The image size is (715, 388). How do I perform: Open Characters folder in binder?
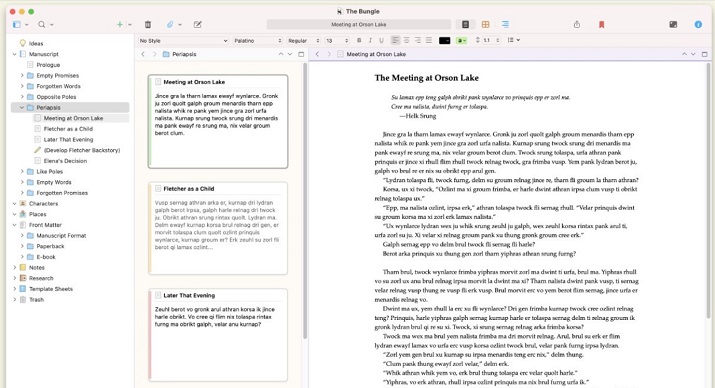43,203
